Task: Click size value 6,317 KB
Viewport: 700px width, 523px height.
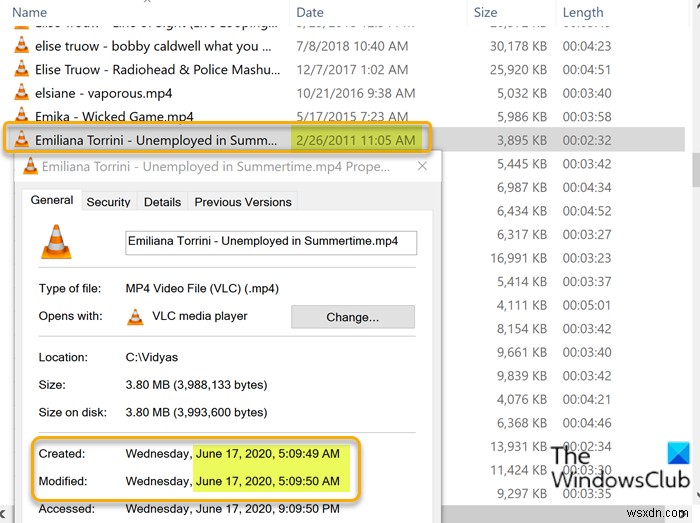Action: [x=522, y=234]
